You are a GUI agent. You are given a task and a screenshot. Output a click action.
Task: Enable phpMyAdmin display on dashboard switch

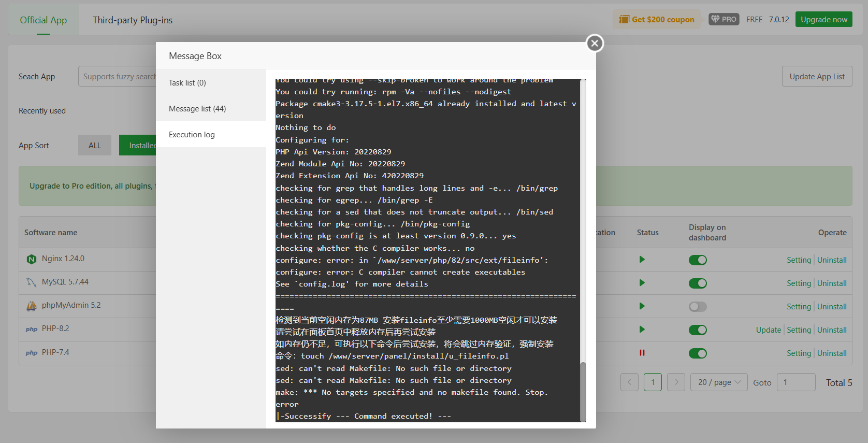point(697,307)
